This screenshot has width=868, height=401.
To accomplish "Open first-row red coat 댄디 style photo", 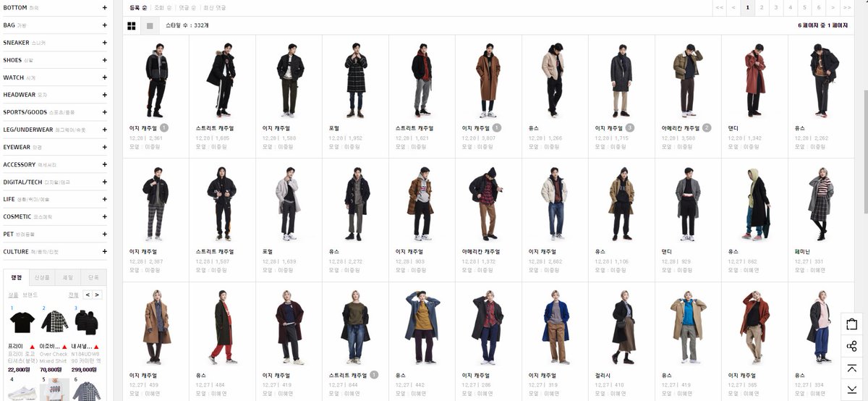I will [754, 80].
